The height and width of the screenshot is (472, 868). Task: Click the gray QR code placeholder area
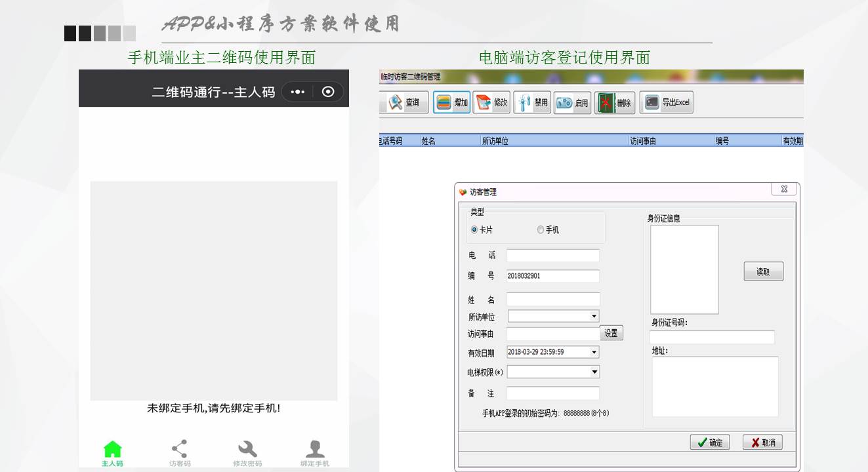(x=214, y=291)
